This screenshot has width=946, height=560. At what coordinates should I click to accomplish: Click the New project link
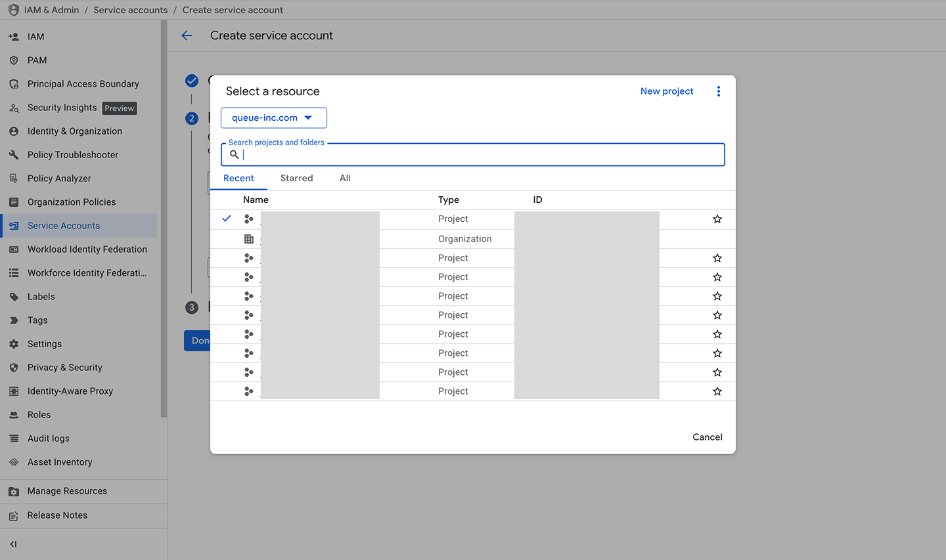(x=667, y=91)
